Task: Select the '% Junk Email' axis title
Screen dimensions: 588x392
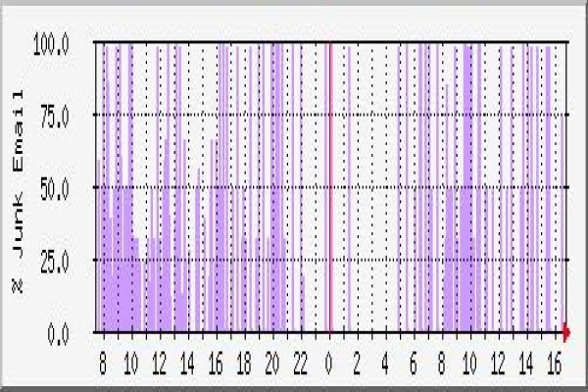Action: (x=18, y=191)
